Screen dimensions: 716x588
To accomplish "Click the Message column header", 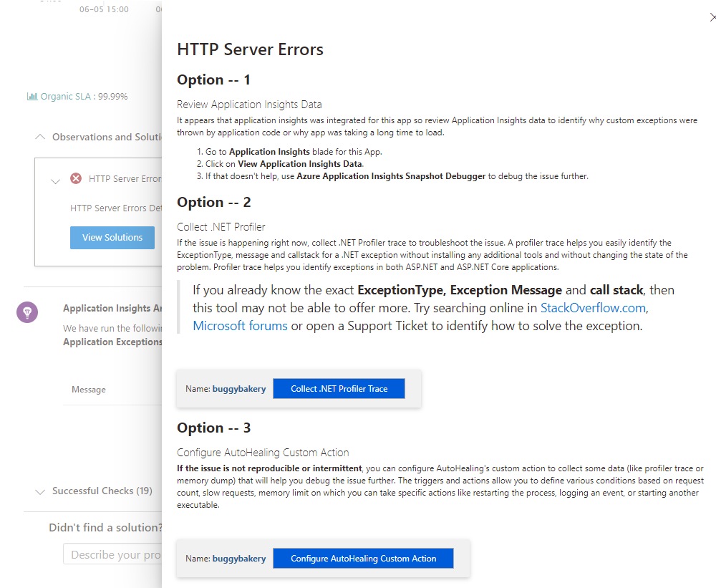I will pos(89,390).
